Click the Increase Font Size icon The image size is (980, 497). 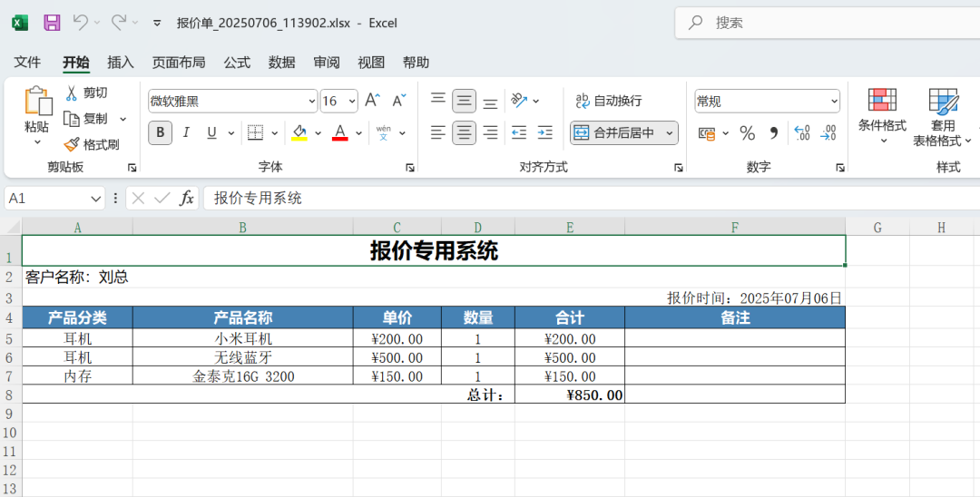pyautogui.click(x=372, y=101)
